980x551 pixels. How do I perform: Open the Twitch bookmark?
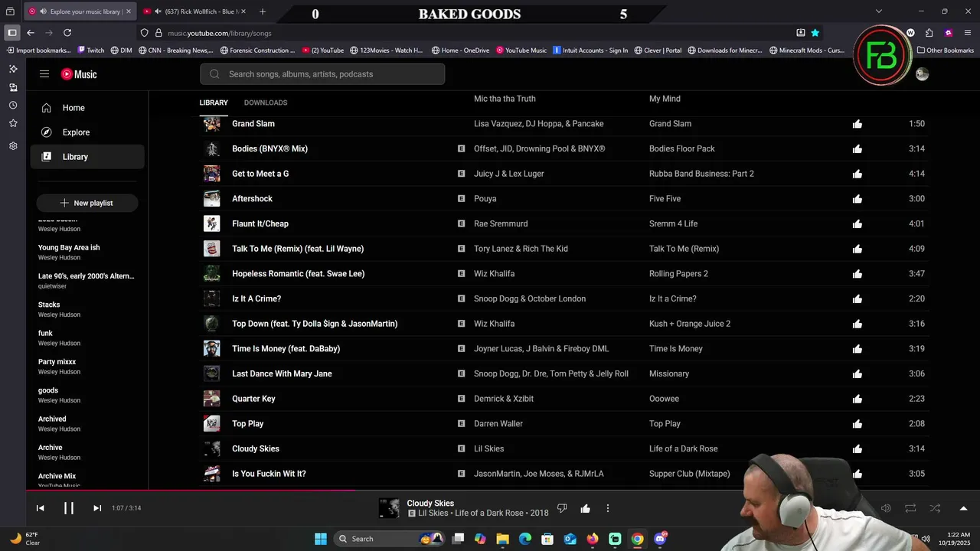[91, 51]
